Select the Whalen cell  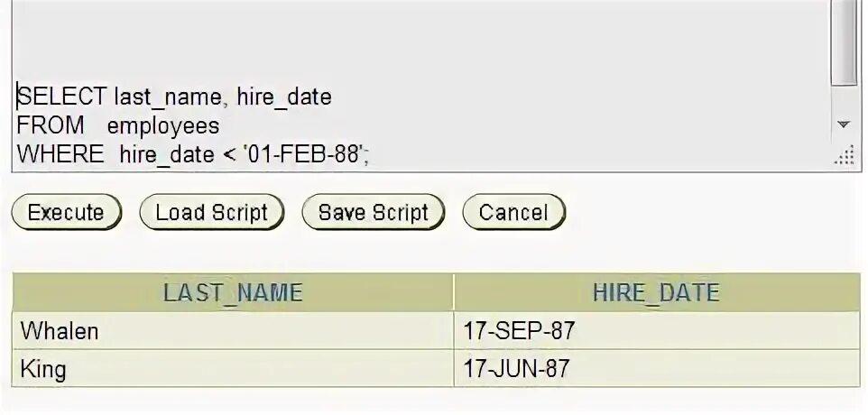coord(233,331)
